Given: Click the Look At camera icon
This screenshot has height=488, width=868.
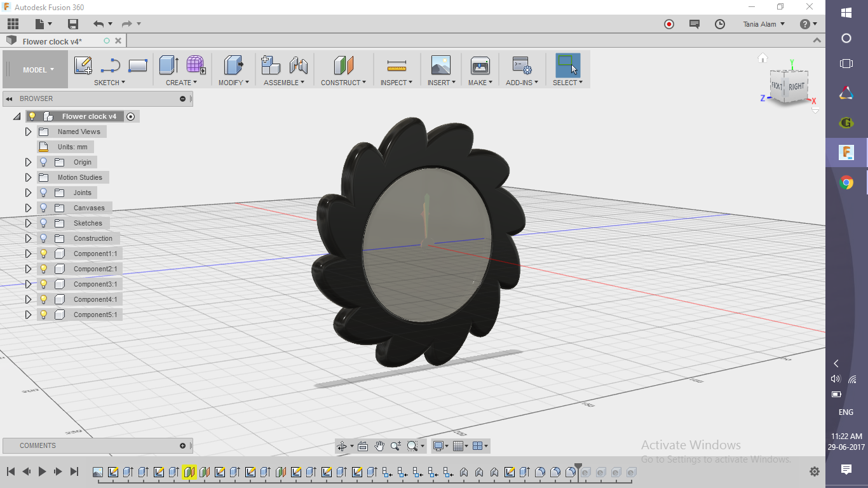Looking at the screenshot, I should (363, 446).
